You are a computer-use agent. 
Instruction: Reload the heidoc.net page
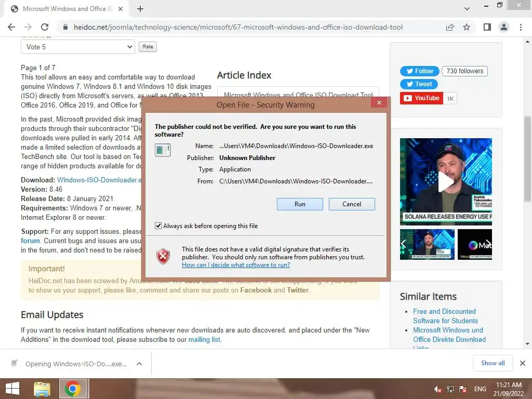click(45, 27)
